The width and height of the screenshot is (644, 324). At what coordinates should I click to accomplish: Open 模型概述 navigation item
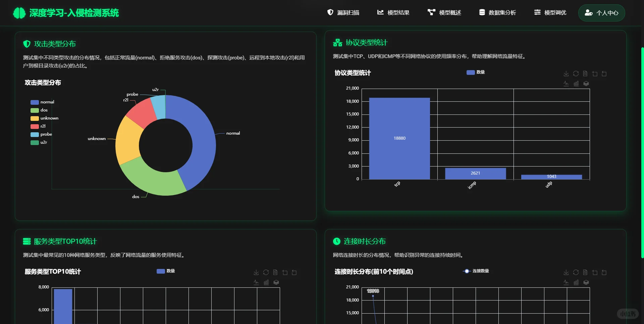(444, 12)
